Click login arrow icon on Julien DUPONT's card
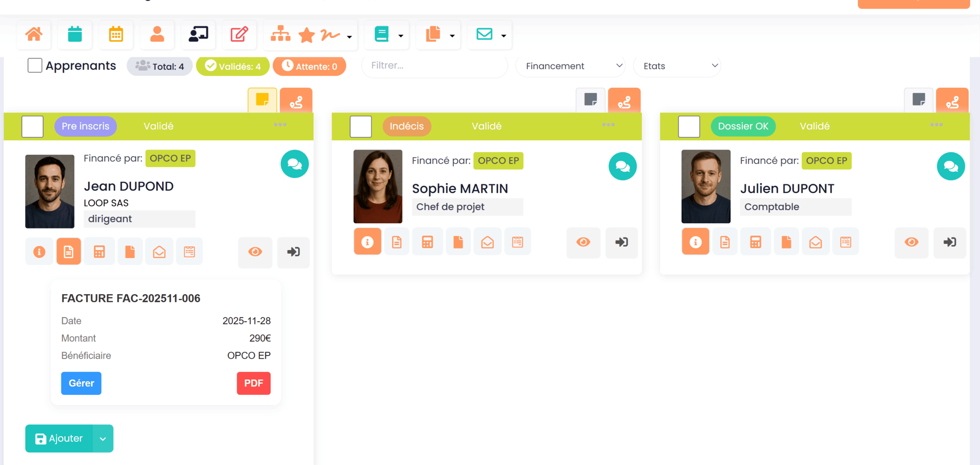The width and height of the screenshot is (980, 465). pos(949,242)
